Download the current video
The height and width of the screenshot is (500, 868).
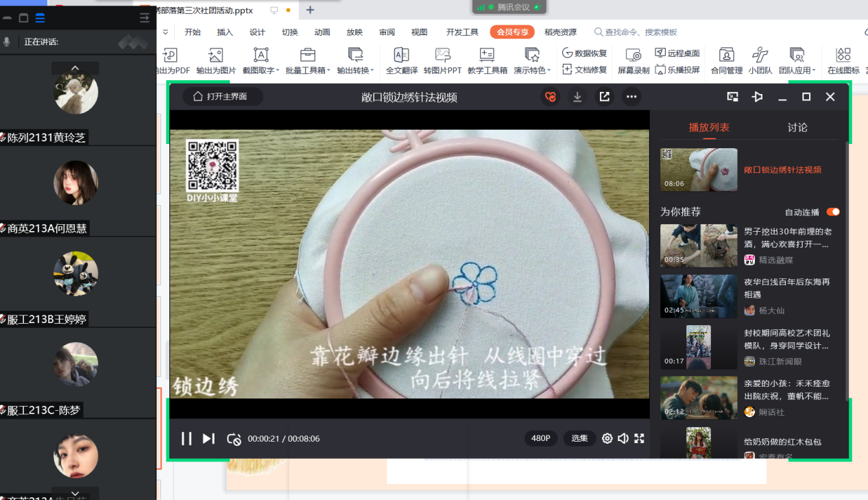577,97
